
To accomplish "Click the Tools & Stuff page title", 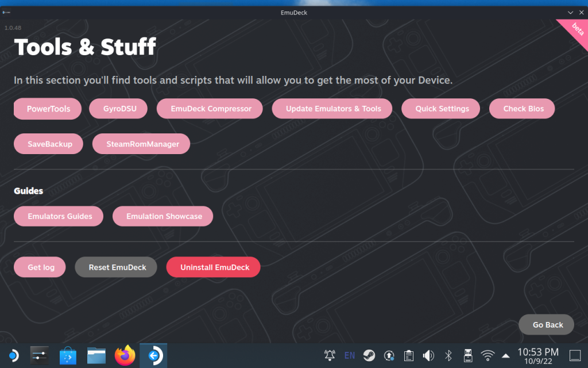I will [x=85, y=47].
